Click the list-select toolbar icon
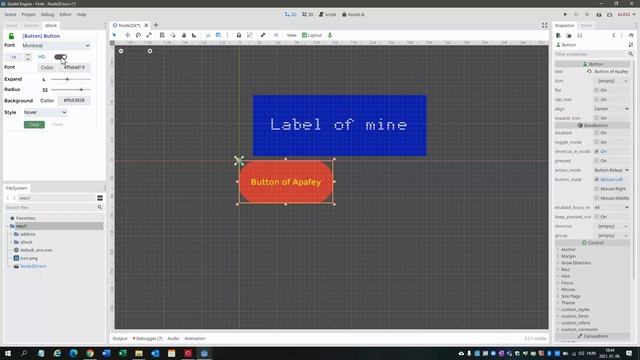 (162, 35)
